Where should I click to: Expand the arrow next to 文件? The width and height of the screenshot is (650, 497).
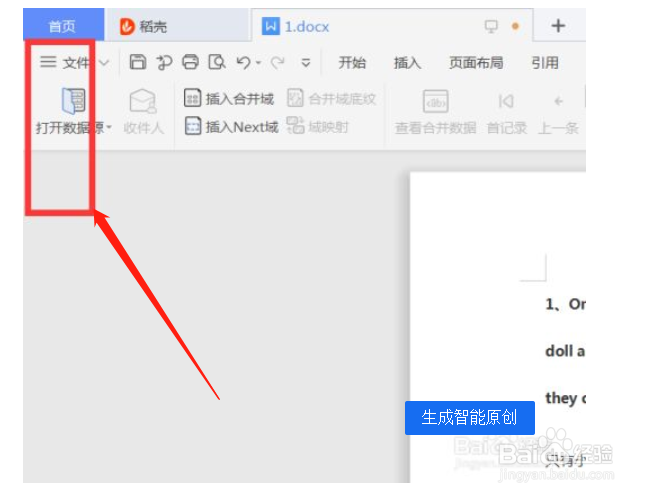(x=104, y=63)
